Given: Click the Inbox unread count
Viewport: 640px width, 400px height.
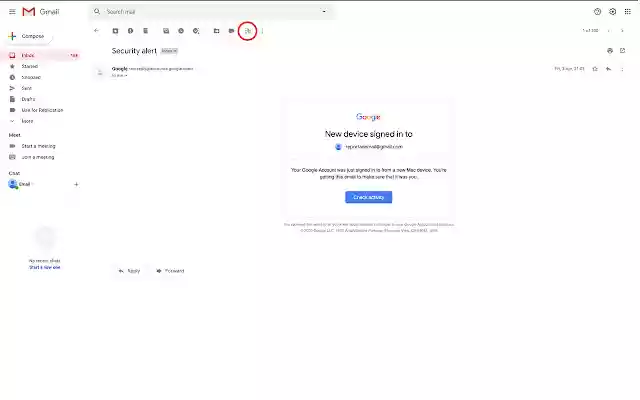Looking at the screenshot, I should pyautogui.click(x=74, y=56).
